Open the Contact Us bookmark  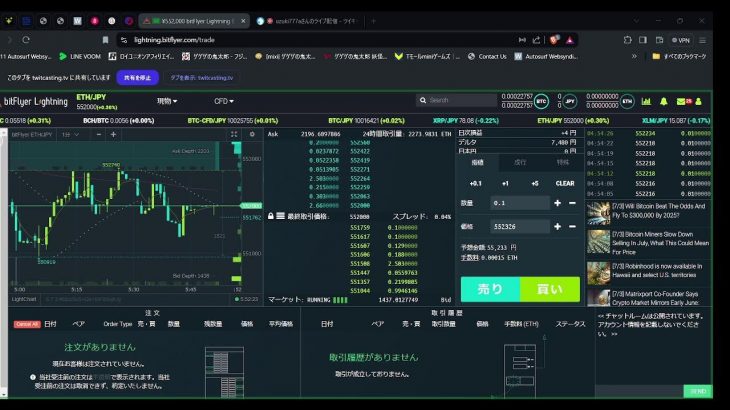pyautogui.click(x=487, y=56)
